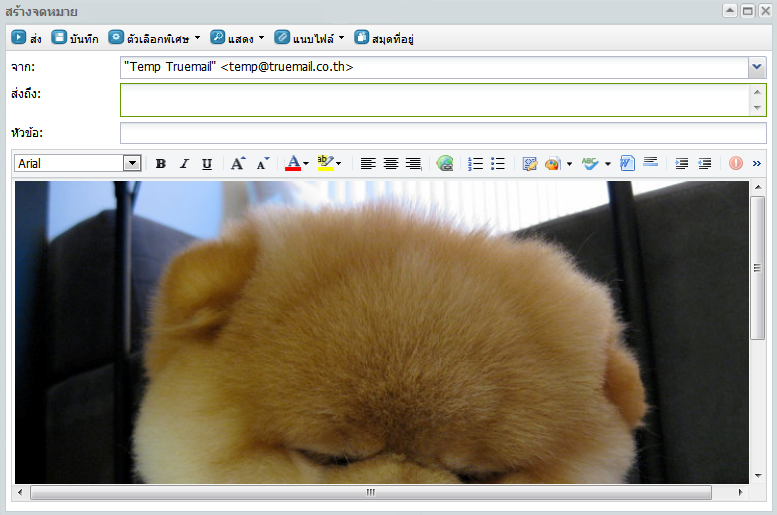The image size is (777, 515).
Task: Insert numbered list
Action: point(475,164)
